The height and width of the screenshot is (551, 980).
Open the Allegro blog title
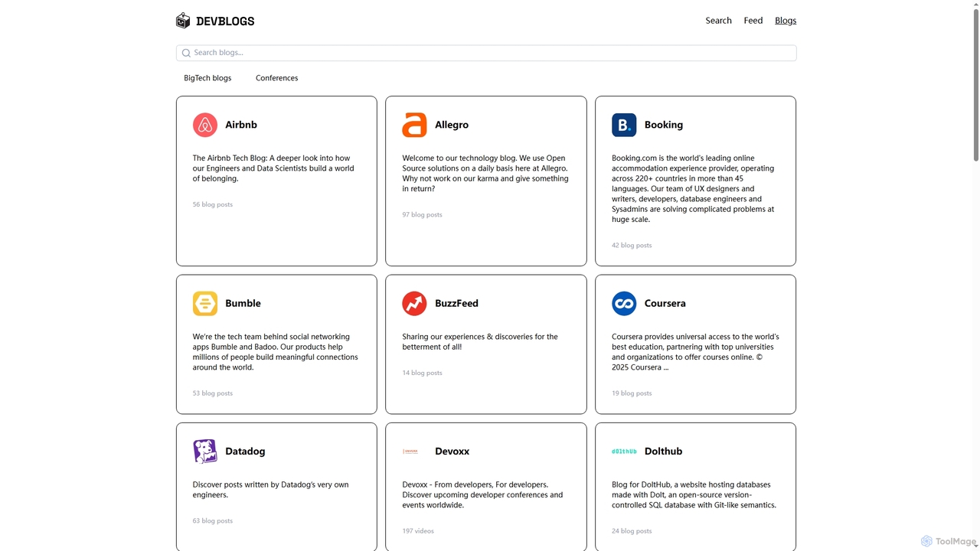point(452,125)
